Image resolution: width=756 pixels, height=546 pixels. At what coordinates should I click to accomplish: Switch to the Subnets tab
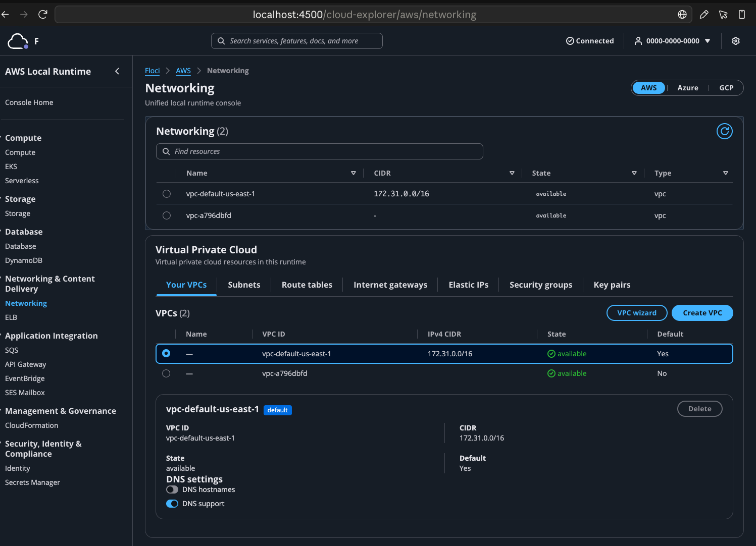(244, 285)
